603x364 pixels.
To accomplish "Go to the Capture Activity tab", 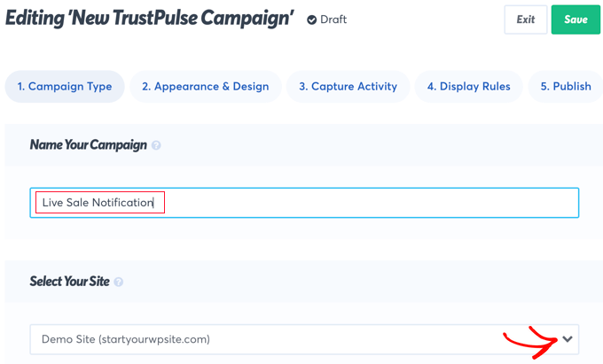I will click(x=348, y=87).
